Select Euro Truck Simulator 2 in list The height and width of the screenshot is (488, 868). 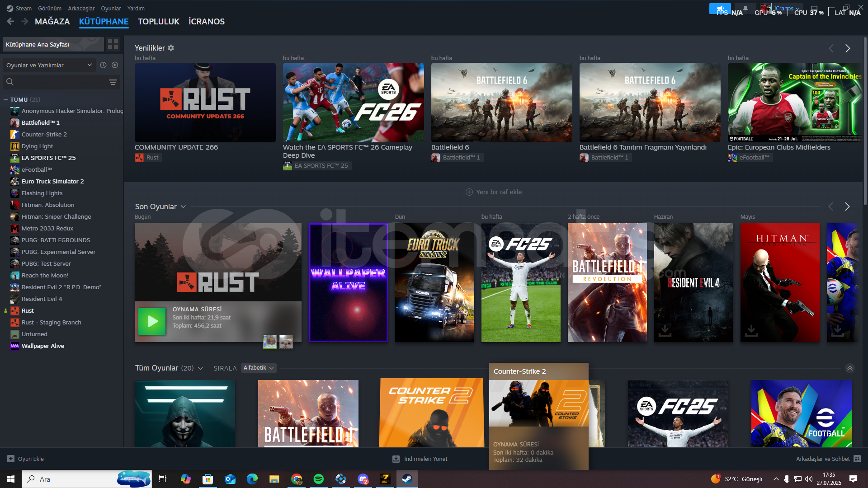pyautogui.click(x=52, y=181)
